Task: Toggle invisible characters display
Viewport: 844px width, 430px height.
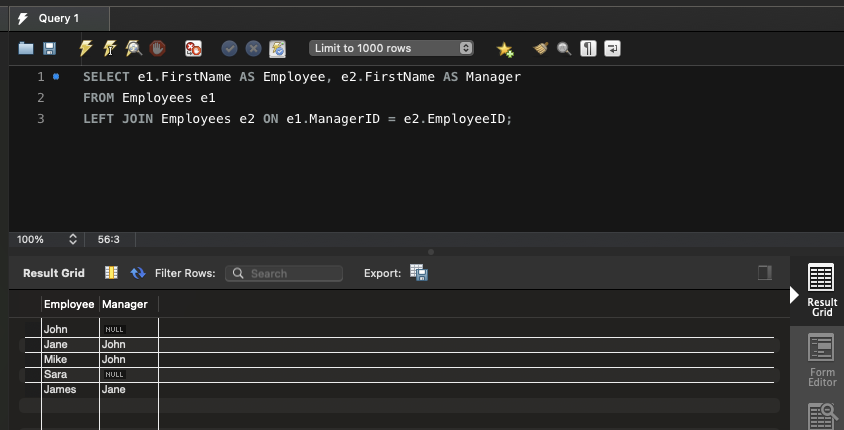Action: (x=589, y=48)
